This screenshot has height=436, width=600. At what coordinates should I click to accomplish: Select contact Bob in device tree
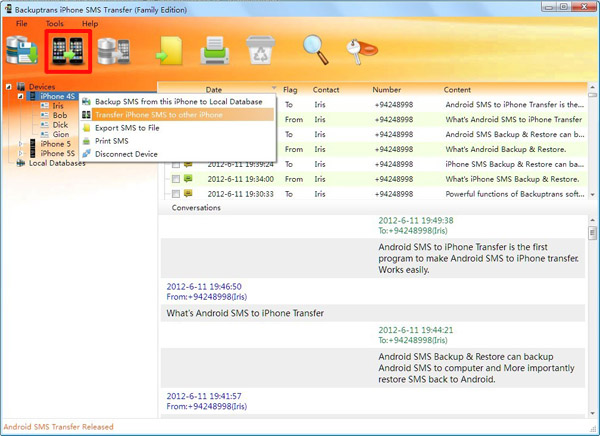pos(60,115)
